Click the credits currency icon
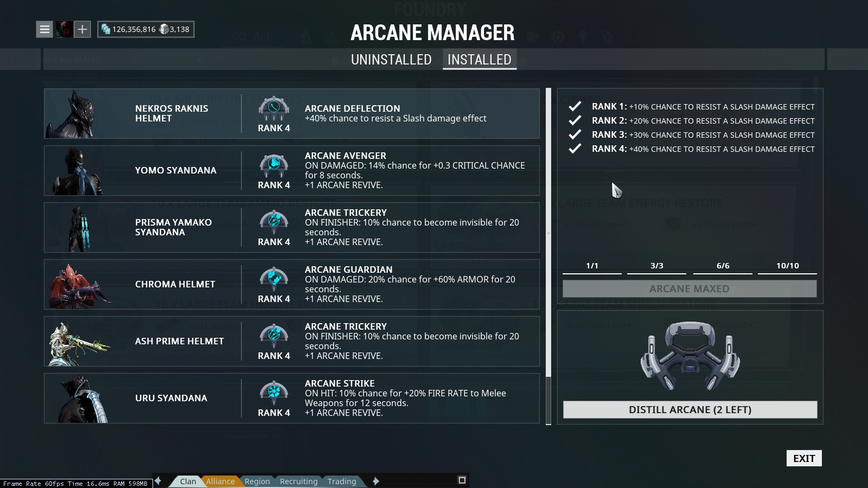The width and height of the screenshot is (868, 488). pyautogui.click(x=106, y=29)
